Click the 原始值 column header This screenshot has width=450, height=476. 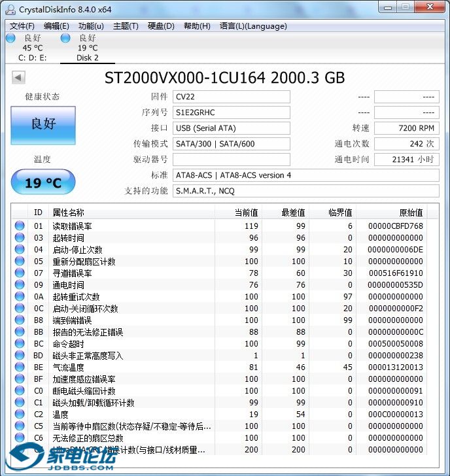click(x=391, y=212)
